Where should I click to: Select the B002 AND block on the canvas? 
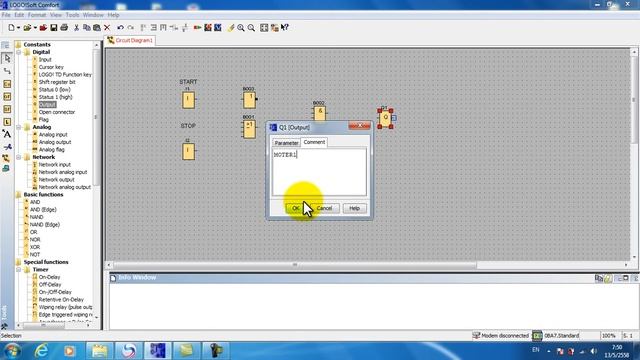pos(320,113)
